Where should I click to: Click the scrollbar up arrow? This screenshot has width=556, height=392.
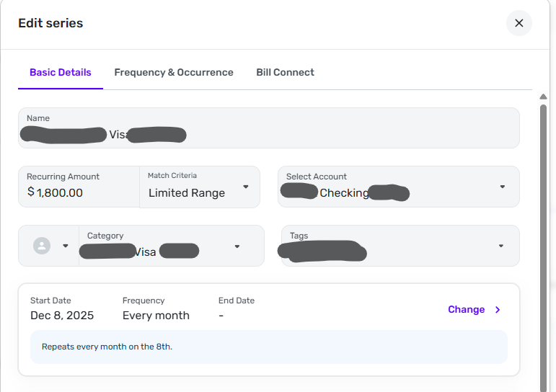coord(544,97)
